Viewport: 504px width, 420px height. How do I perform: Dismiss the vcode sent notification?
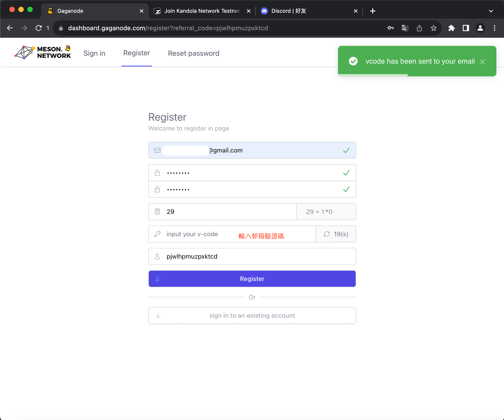(x=482, y=62)
